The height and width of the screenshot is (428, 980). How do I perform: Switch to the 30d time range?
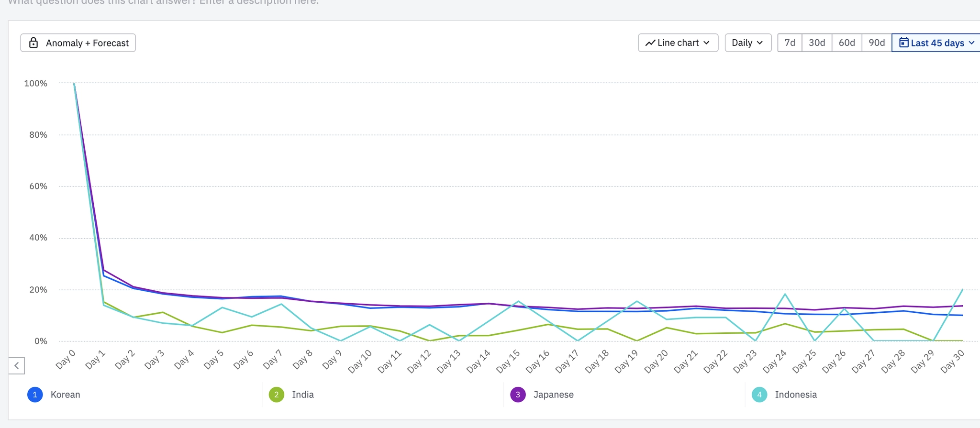(x=817, y=43)
